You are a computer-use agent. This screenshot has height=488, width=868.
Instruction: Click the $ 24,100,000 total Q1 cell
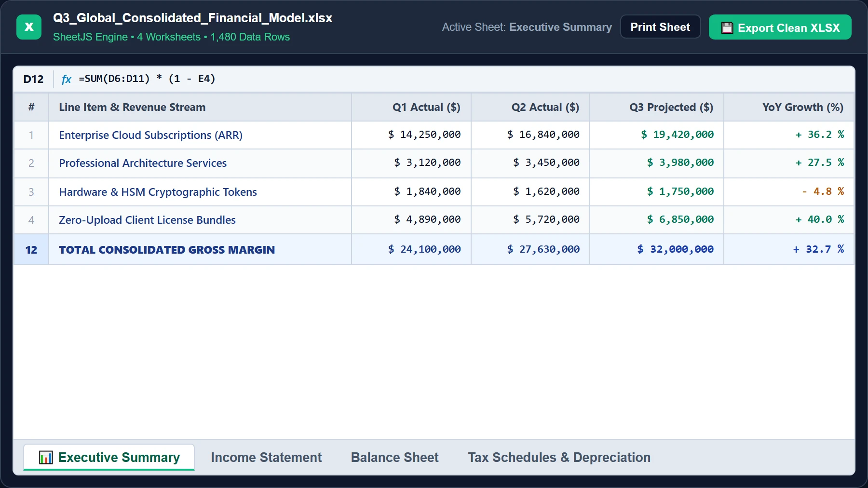pyautogui.click(x=411, y=250)
